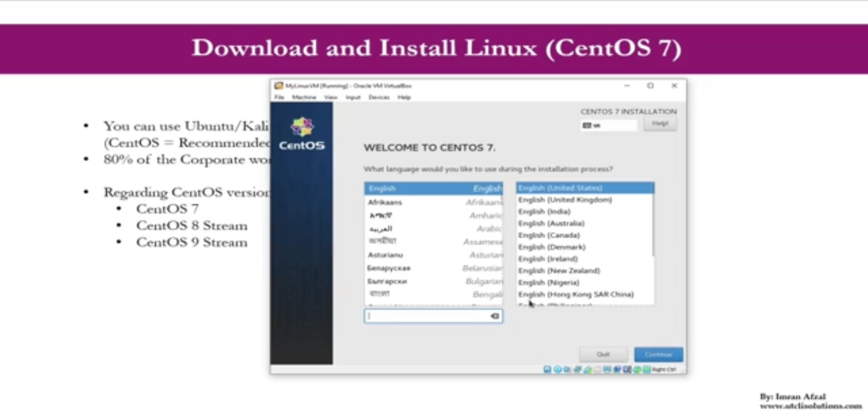Screen dimensions: 868x412
Task: Open the File menu in VirtualBox
Action: 279,97
